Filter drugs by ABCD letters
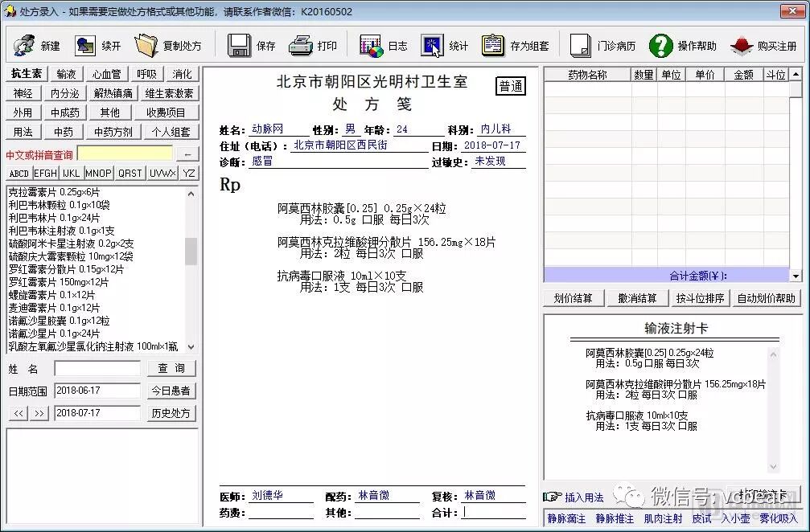 (19, 174)
